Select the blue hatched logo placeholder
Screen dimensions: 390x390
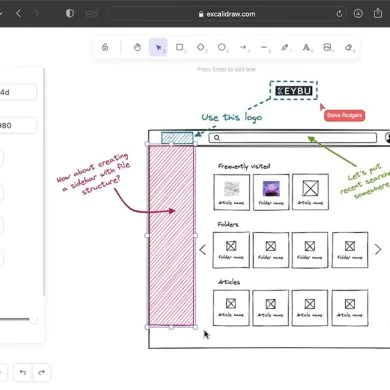pyautogui.click(x=177, y=138)
